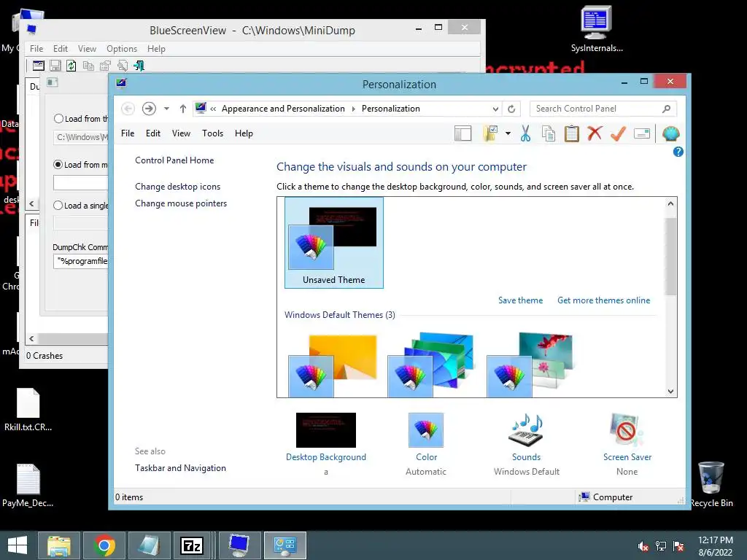Click search magnifier icon in Control Panel
The height and width of the screenshot is (560, 747).
(667, 109)
